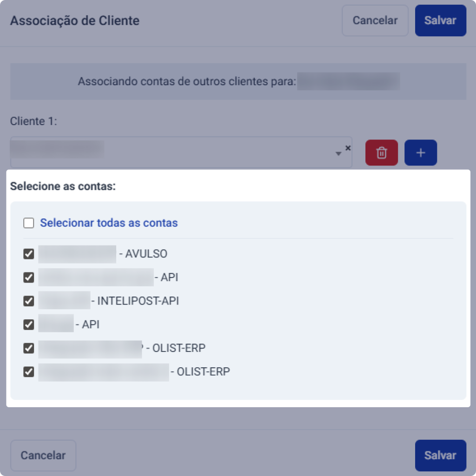
Task: Uncheck the standalone API account
Action: 28,324
